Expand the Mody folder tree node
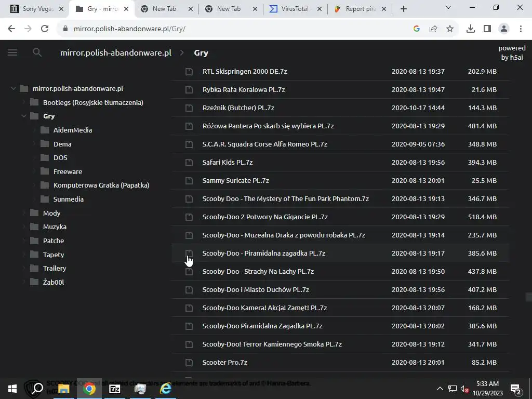532x399 pixels. (x=24, y=212)
